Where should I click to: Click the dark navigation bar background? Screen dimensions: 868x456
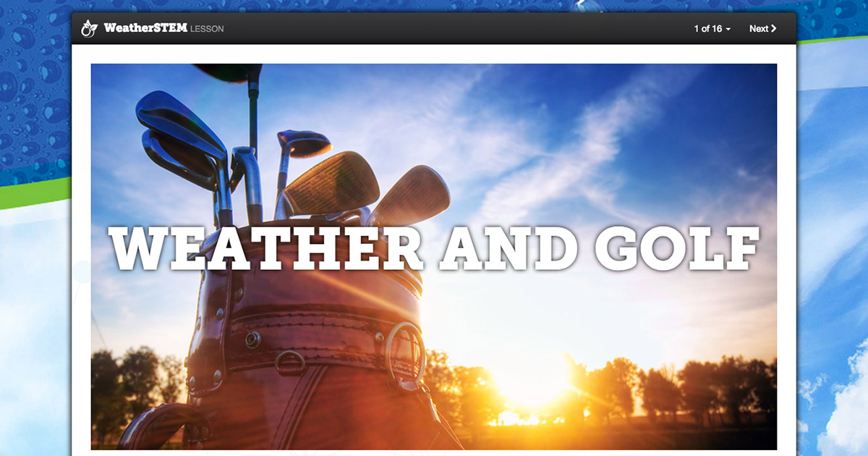434,29
